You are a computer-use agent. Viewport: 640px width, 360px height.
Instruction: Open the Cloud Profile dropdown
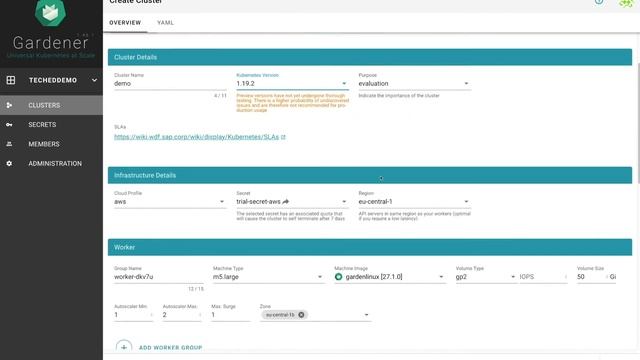[x=170, y=202]
